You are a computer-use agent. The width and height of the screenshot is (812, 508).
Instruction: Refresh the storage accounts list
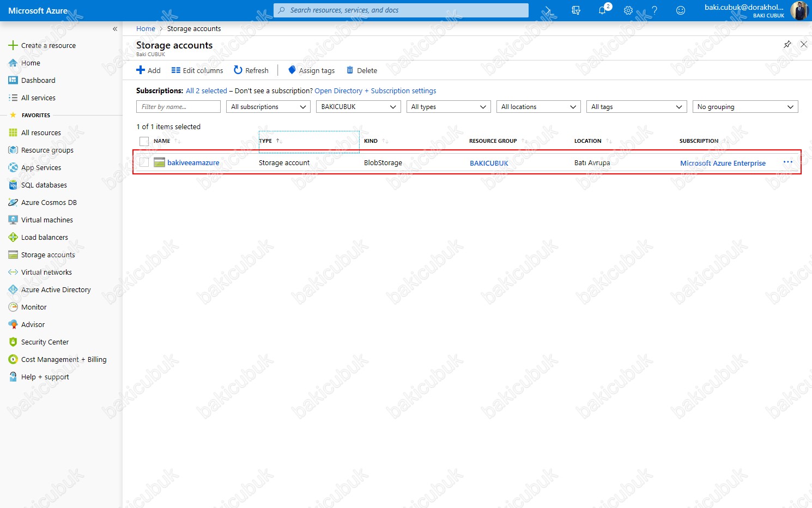point(251,70)
